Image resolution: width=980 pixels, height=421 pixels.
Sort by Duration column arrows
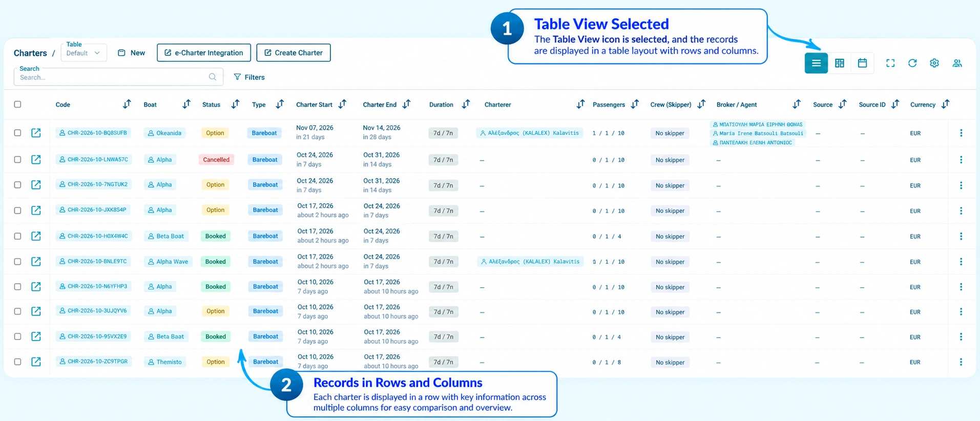(x=466, y=104)
